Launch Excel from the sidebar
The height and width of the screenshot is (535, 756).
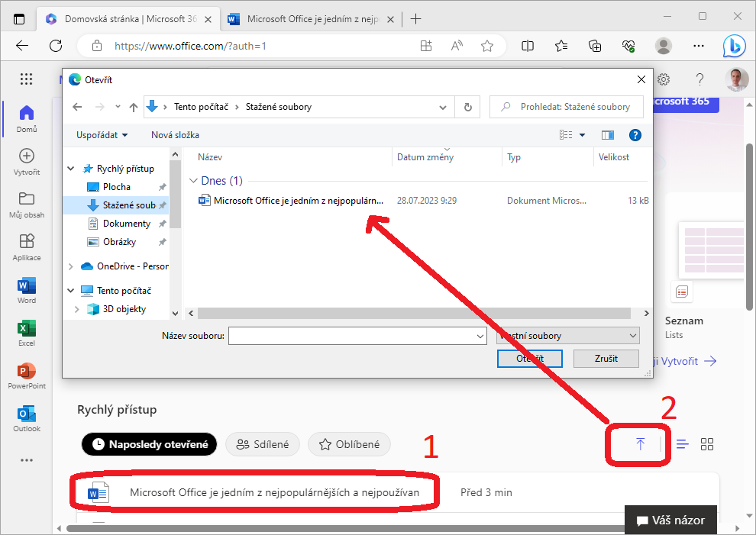point(27,333)
